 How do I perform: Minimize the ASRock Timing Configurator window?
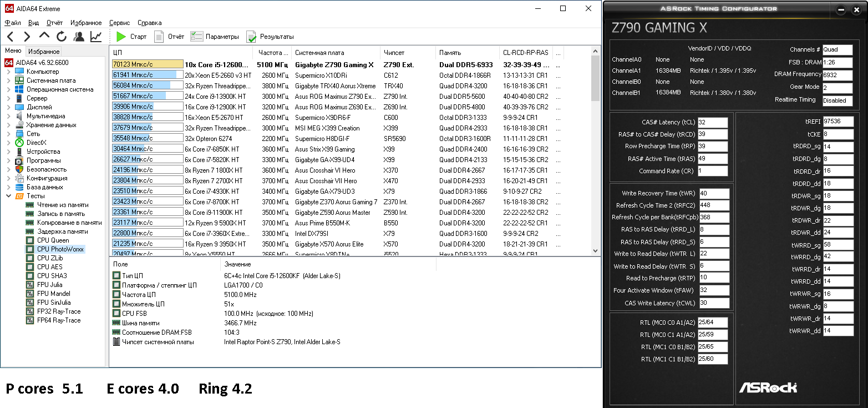click(841, 9)
